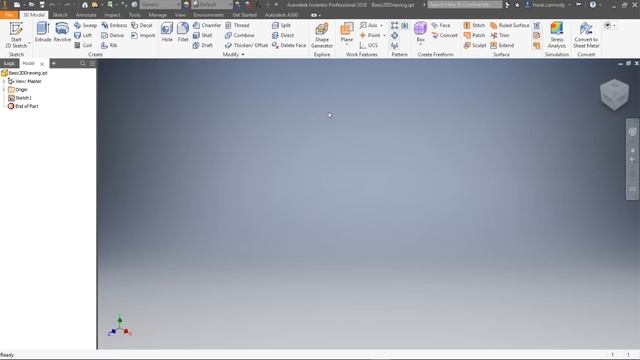Create a freeform Box

point(420,32)
